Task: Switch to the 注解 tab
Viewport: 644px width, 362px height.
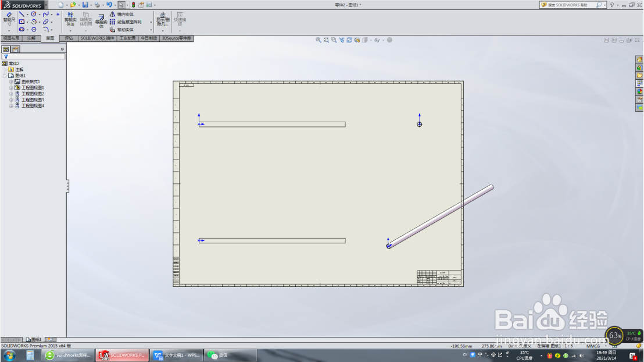Action: pos(31,38)
